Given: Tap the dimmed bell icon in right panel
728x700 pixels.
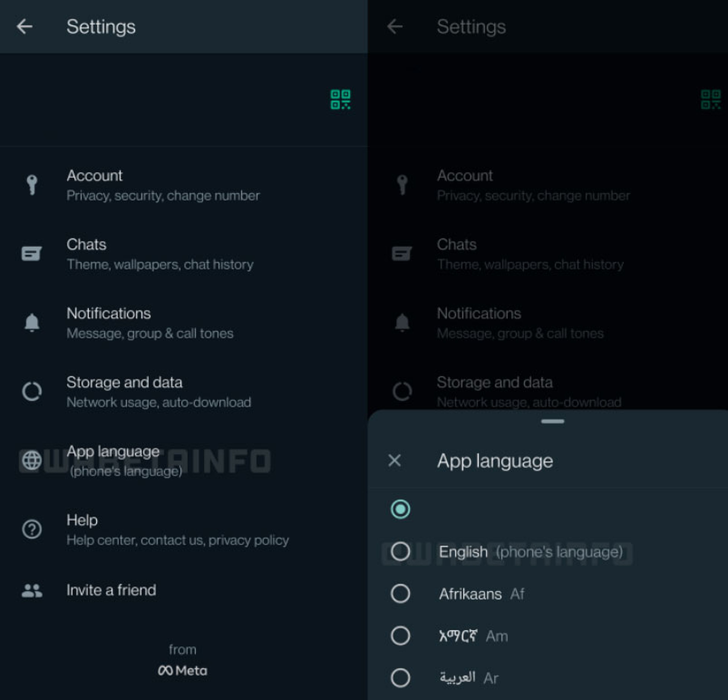Looking at the screenshot, I should click(x=402, y=323).
